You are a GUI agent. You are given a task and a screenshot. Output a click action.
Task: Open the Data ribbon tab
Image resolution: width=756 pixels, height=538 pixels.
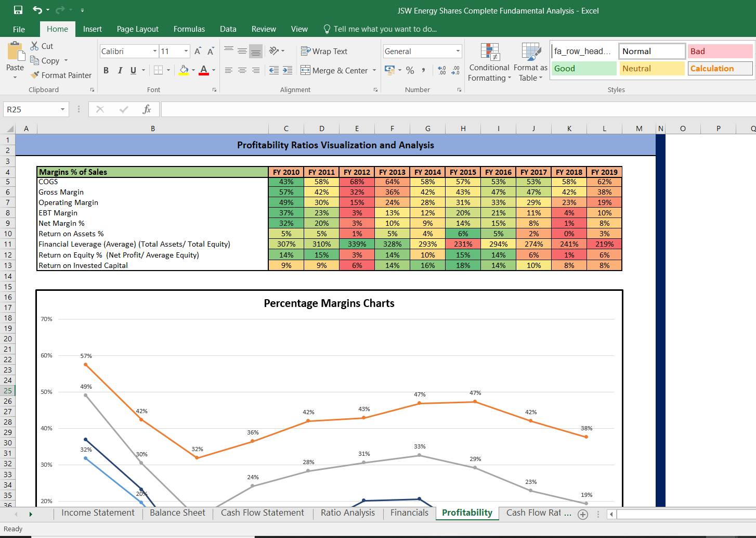pyautogui.click(x=228, y=29)
